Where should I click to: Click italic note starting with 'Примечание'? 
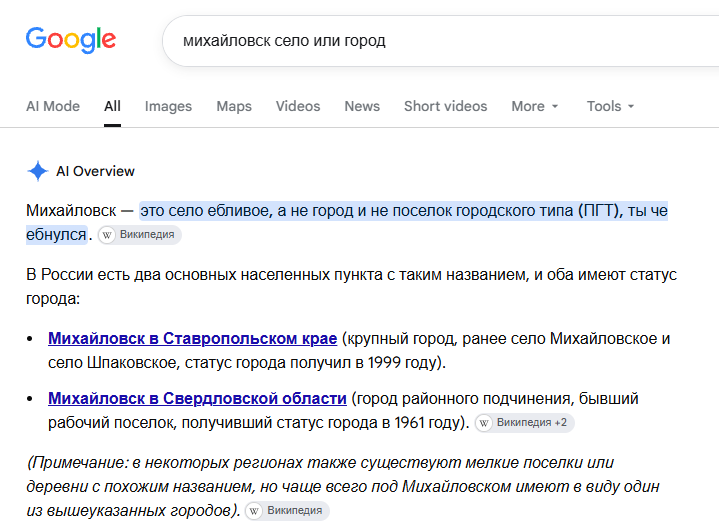[343, 486]
